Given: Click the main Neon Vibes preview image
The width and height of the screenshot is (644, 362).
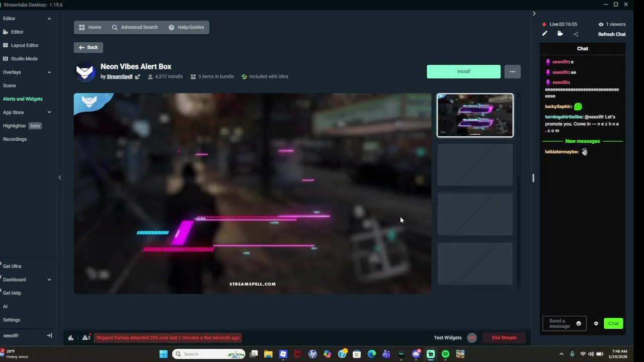Looking at the screenshot, I should pyautogui.click(x=253, y=194).
